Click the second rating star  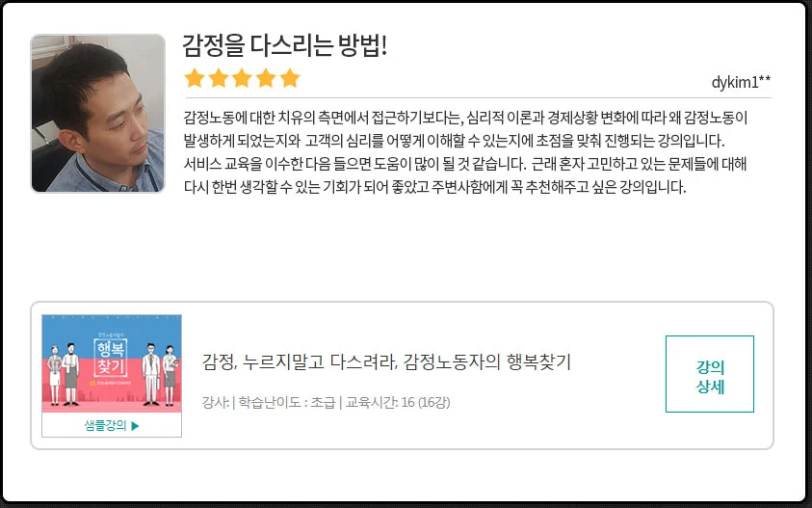[218, 78]
